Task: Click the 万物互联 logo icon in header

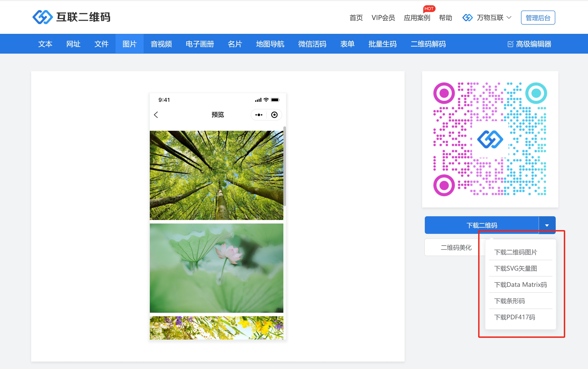Action: point(467,18)
